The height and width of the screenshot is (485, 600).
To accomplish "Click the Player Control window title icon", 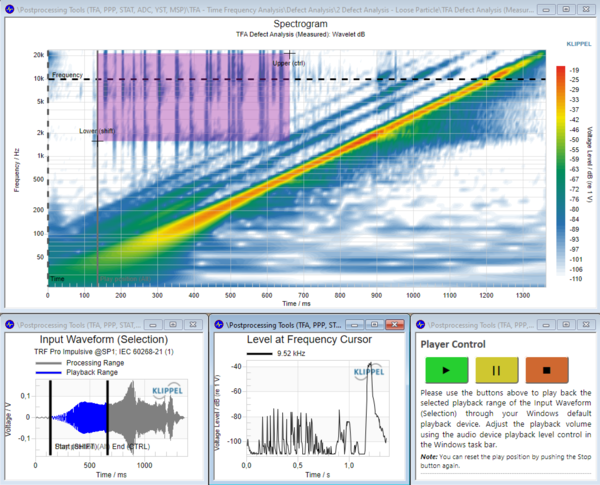I will click(x=421, y=324).
